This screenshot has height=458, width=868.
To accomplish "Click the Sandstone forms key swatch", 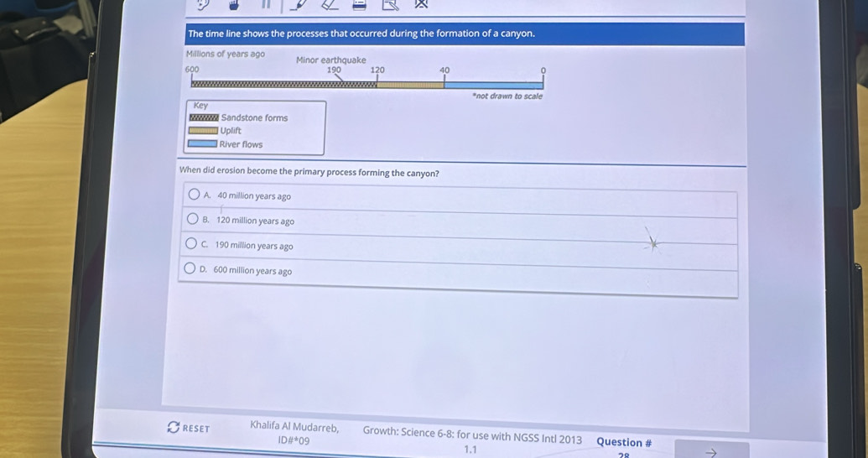I will (x=204, y=118).
